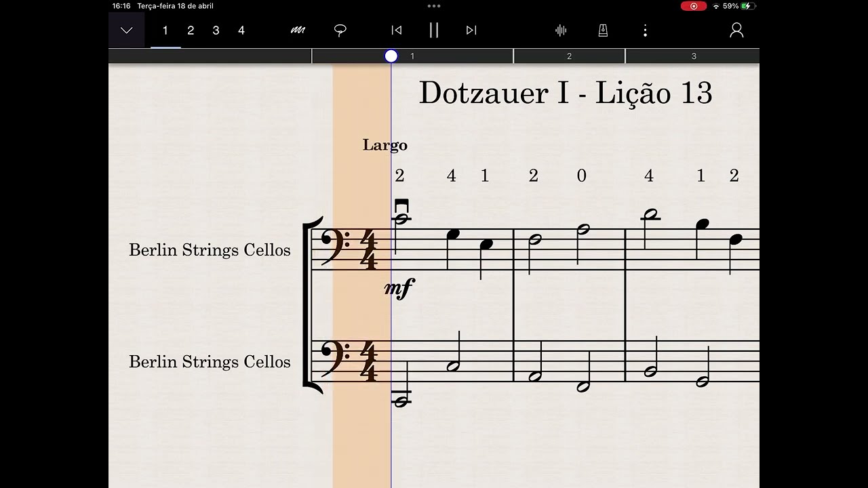Select the lower staff 4/4 time signature
Viewport: 868px width, 488px height.
coord(368,362)
